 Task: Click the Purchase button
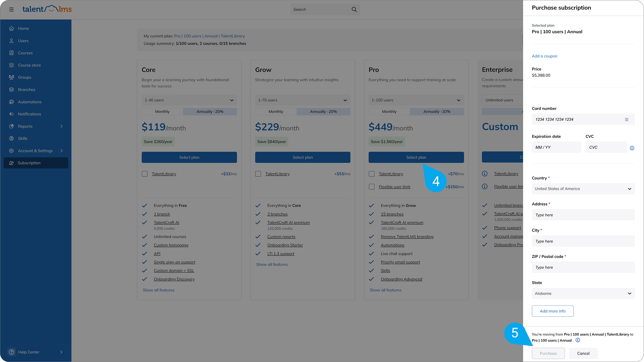[x=548, y=353]
